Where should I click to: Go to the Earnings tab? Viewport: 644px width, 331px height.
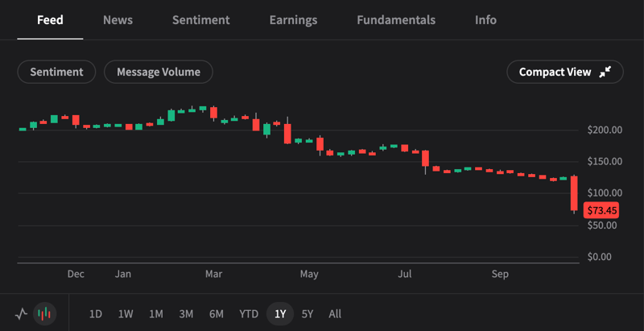pyautogui.click(x=293, y=19)
